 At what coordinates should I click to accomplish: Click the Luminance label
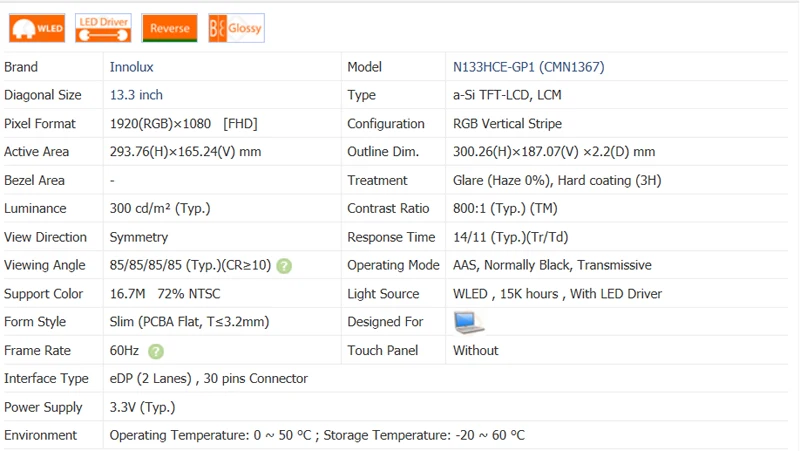coord(35,208)
